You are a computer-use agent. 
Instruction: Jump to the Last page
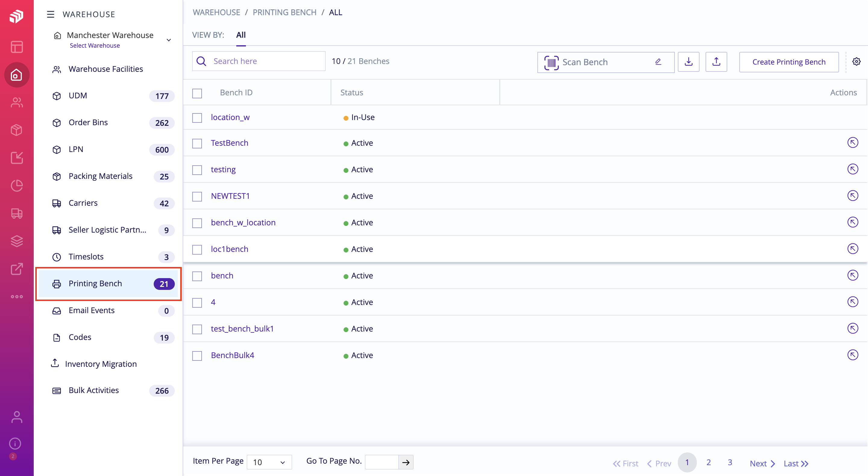[796, 464]
